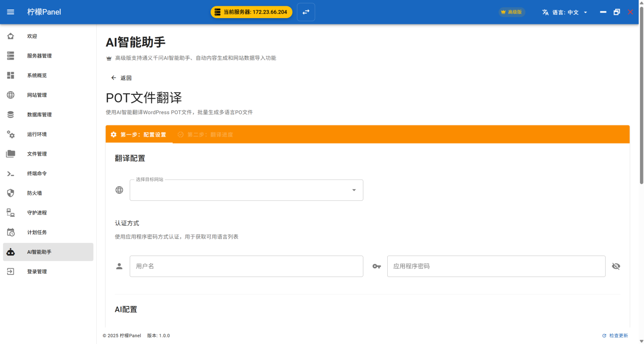Click the username input field
Image resolution: width=644 pixels, height=344 pixels.
[246, 266]
